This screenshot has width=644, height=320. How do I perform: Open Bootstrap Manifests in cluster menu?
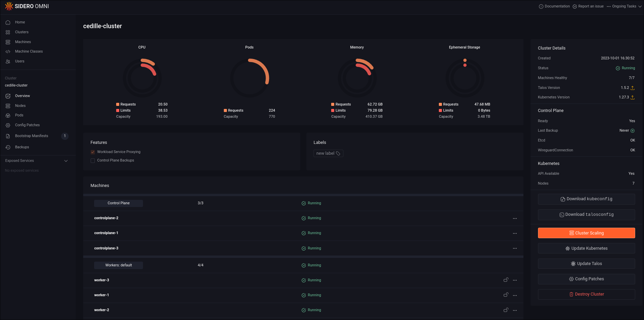31,136
